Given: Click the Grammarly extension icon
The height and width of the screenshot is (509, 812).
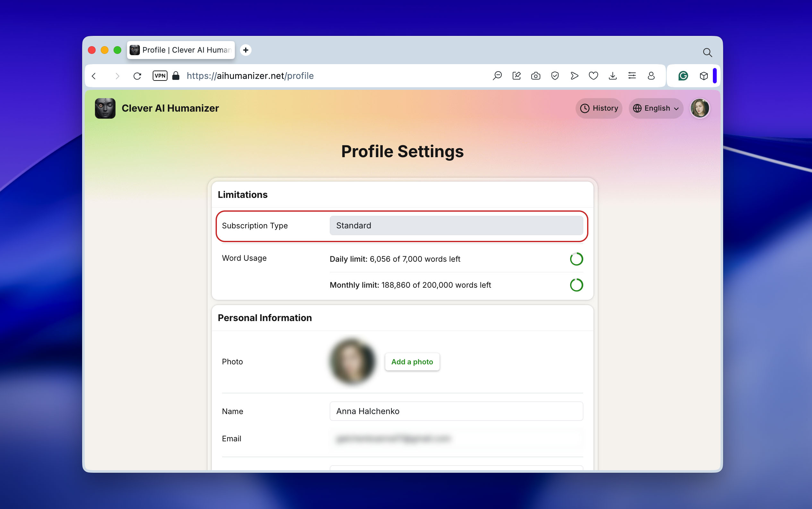Looking at the screenshot, I should 683,76.
